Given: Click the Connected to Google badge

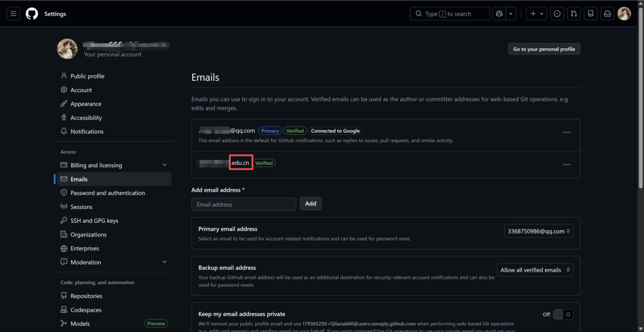Looking at the screenshot, I should (x=335, y=131).
